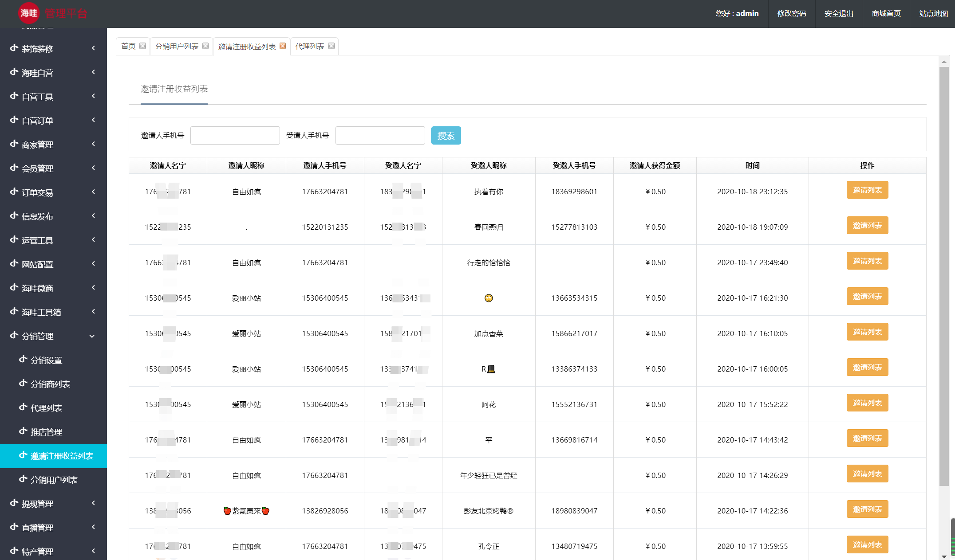Focus the 邀请人手机号 input field
This screenshot has height=560, width=955.
click(x=235, y=136)
